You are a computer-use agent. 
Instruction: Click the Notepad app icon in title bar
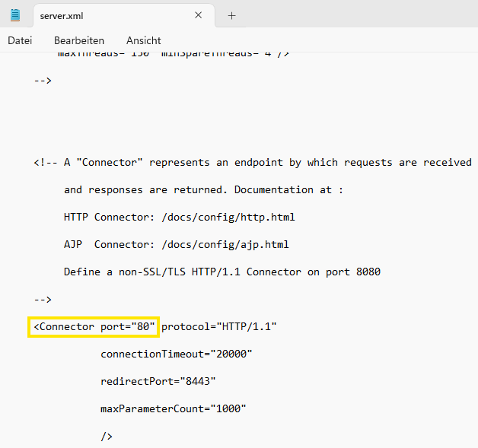pos(15,15)
